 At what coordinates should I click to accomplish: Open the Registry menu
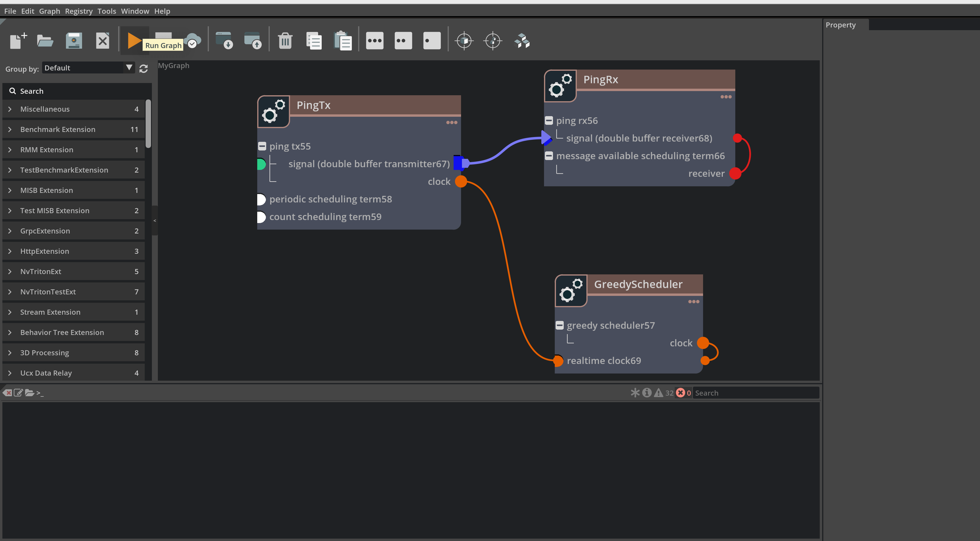click(78, 11)
